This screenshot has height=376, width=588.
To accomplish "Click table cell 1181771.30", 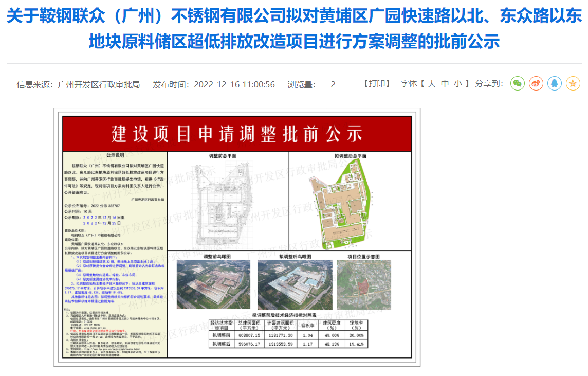I will 281,335.
